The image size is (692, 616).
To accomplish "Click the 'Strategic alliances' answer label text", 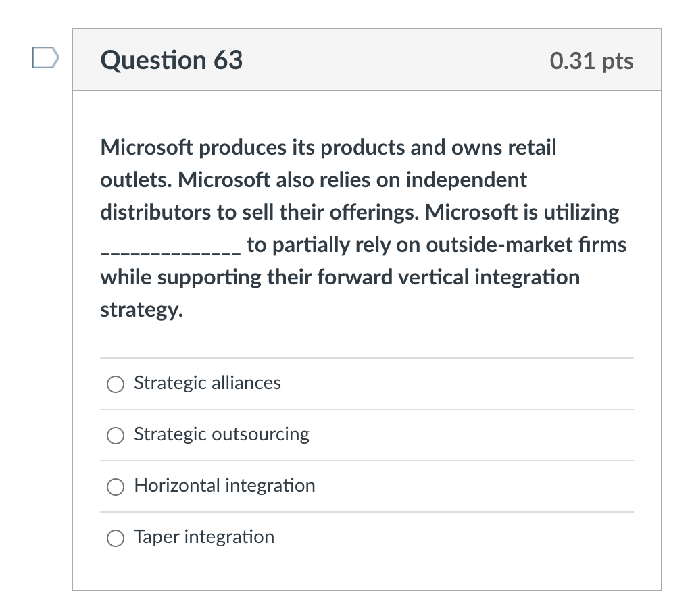I will [x=207, y=383].
